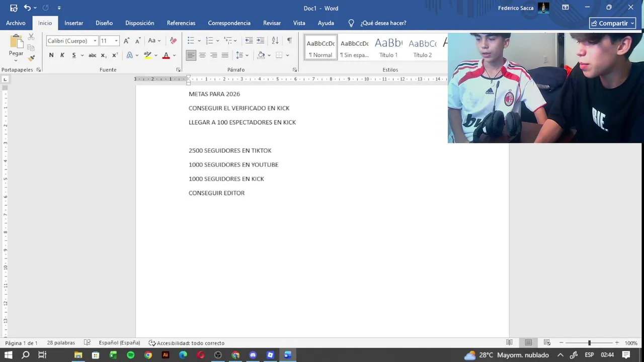Apply the yellow text highlight color
This screenshot has width=644, height=362.
[x=147, y=55]
